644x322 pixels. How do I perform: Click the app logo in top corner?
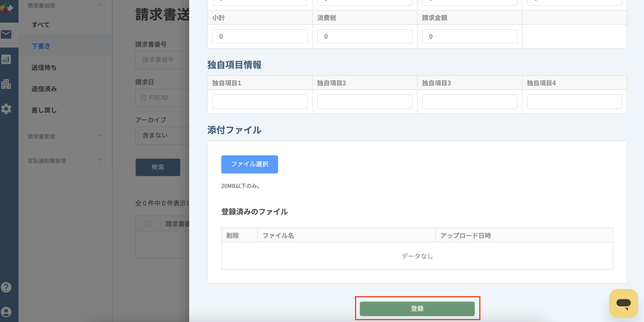click(7, 8)
